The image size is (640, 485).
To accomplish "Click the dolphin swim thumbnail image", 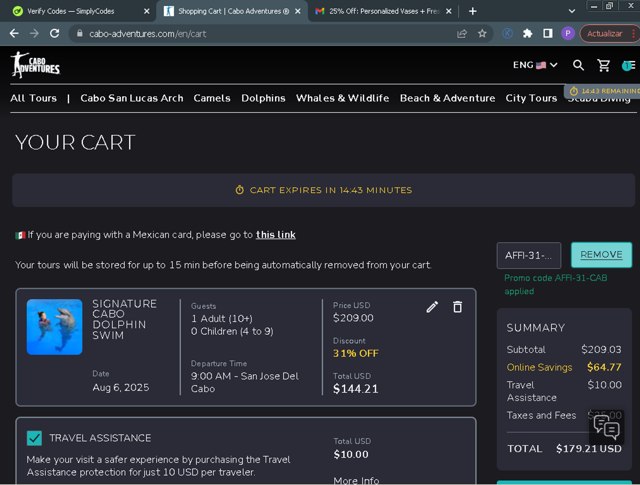I will tap(54, 327).
